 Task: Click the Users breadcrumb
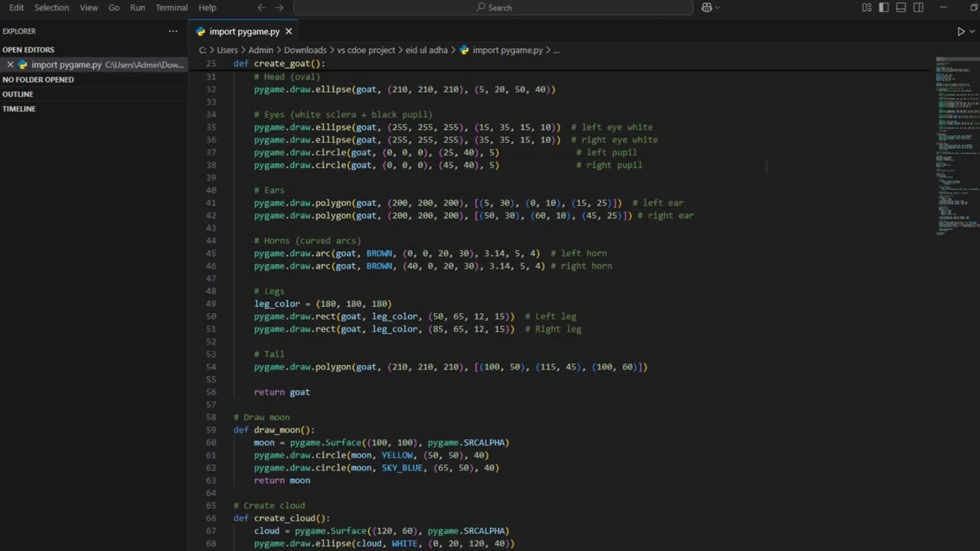227,50
